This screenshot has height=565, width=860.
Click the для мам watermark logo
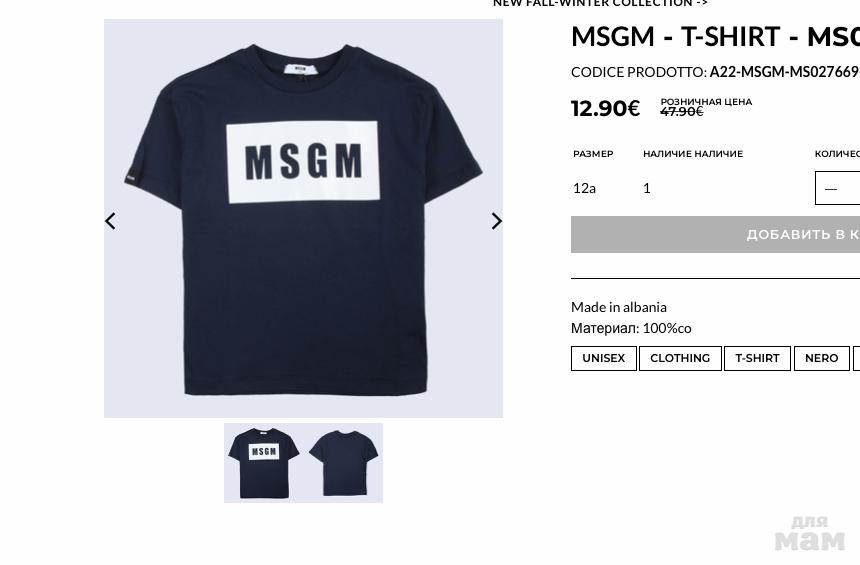(810, 534)
